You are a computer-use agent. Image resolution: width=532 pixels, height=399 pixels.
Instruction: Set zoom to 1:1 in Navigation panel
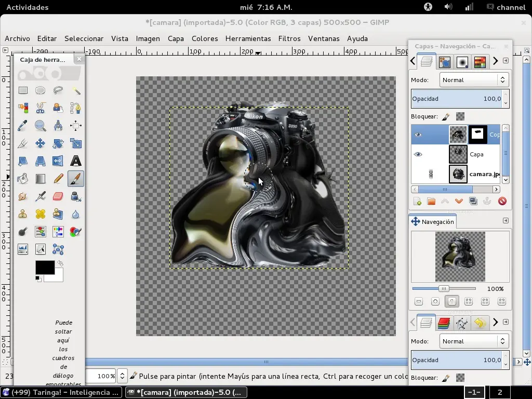(x=451, y=301)
